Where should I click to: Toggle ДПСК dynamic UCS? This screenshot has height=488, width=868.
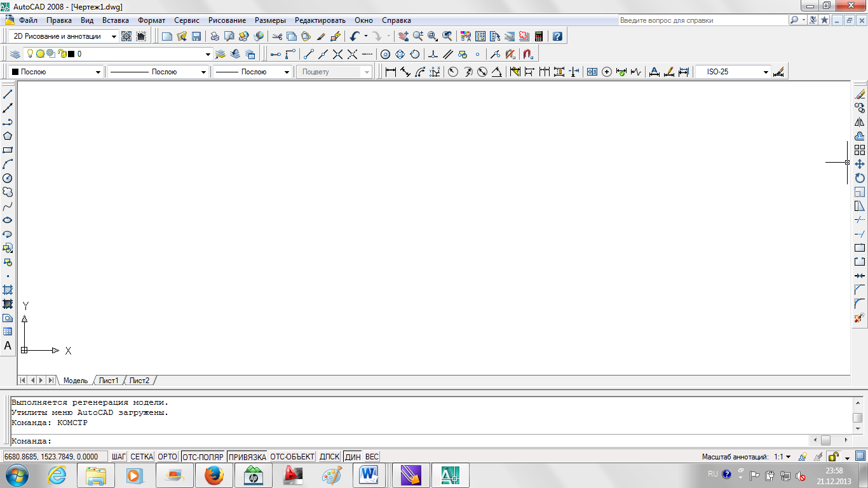tap(330, 457)
